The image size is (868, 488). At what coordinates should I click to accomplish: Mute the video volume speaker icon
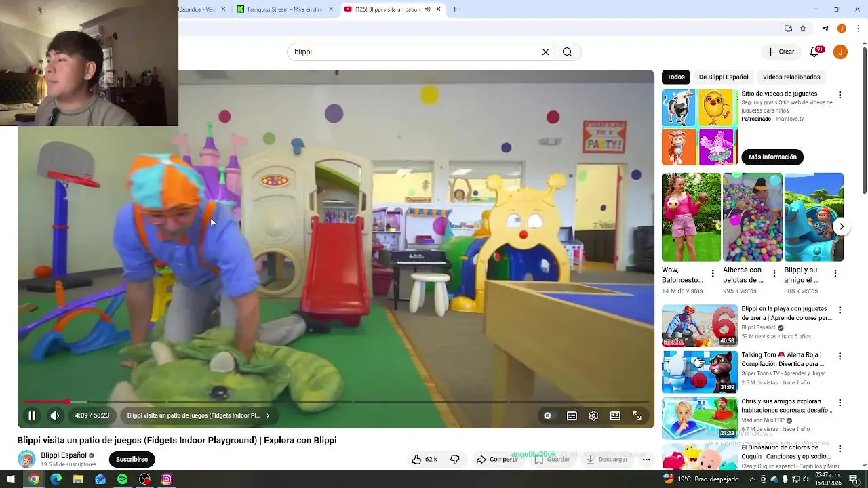click(x=55, y=415)
